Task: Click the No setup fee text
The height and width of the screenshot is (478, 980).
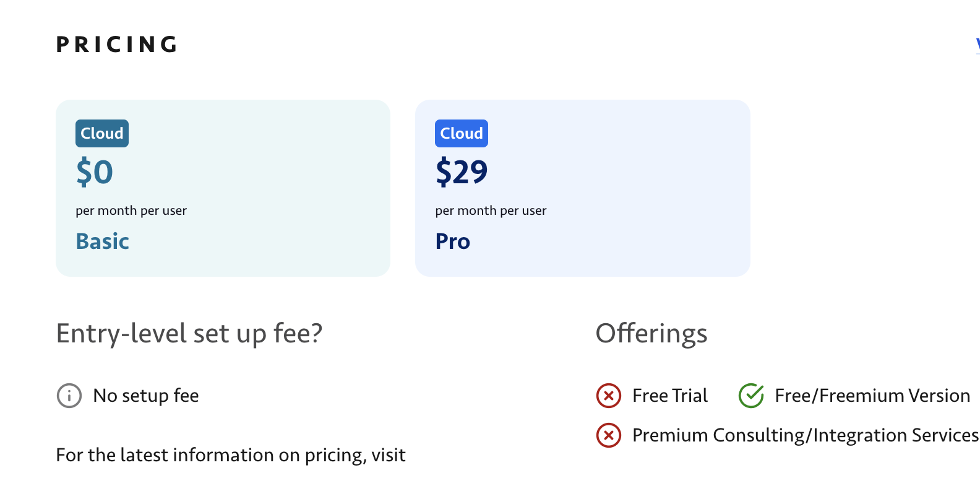Action: point(146,396)
